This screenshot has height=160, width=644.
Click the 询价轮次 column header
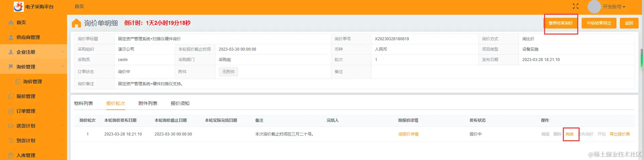point(88,120)
